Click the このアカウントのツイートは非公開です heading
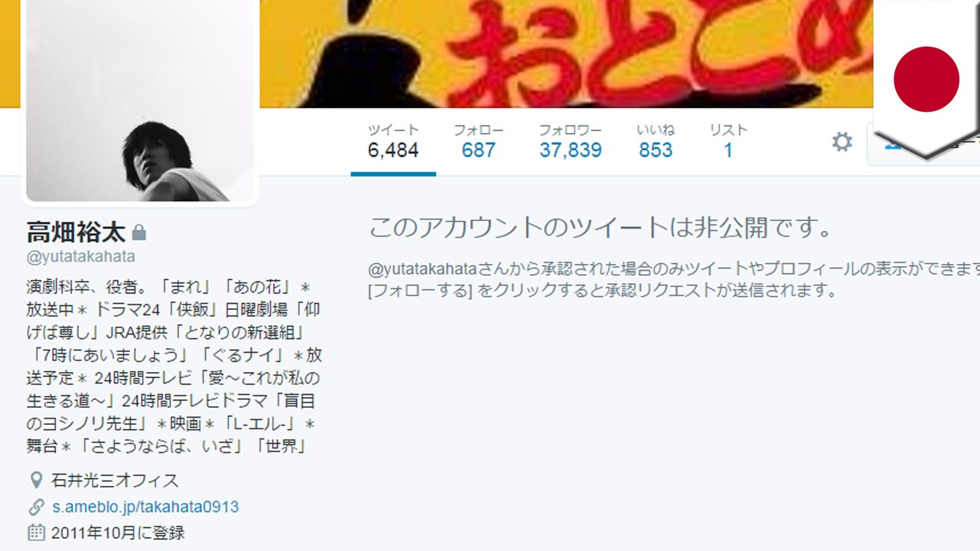Viewport: 980px width, 551px height. (x=599, y=227)
